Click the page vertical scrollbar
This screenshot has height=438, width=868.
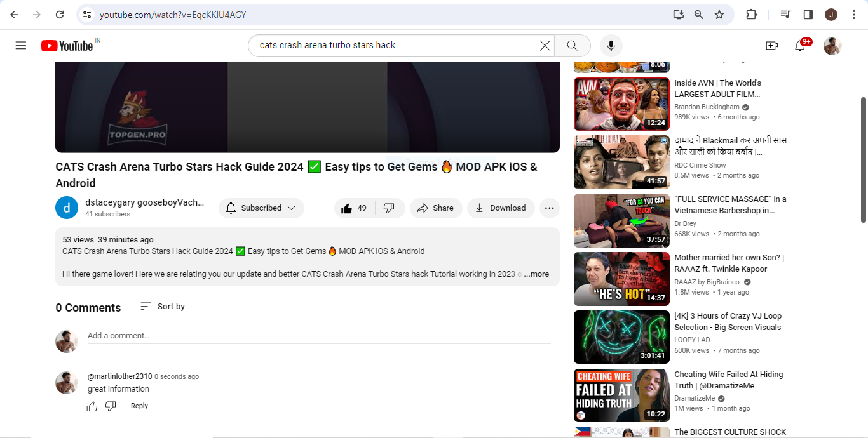(x=864, y=160)
